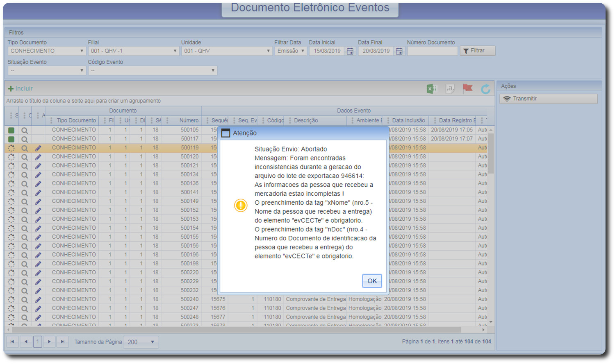The image size is (615, 364).
Task: Export the grid to Excel
Action: pyautogui.click(x=431, y=89)
